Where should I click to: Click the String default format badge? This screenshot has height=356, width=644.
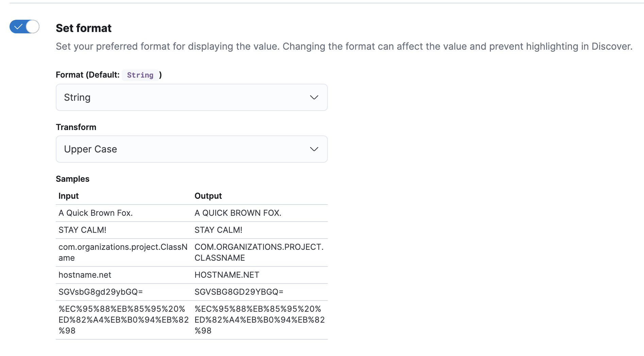(x=140, y=75)
